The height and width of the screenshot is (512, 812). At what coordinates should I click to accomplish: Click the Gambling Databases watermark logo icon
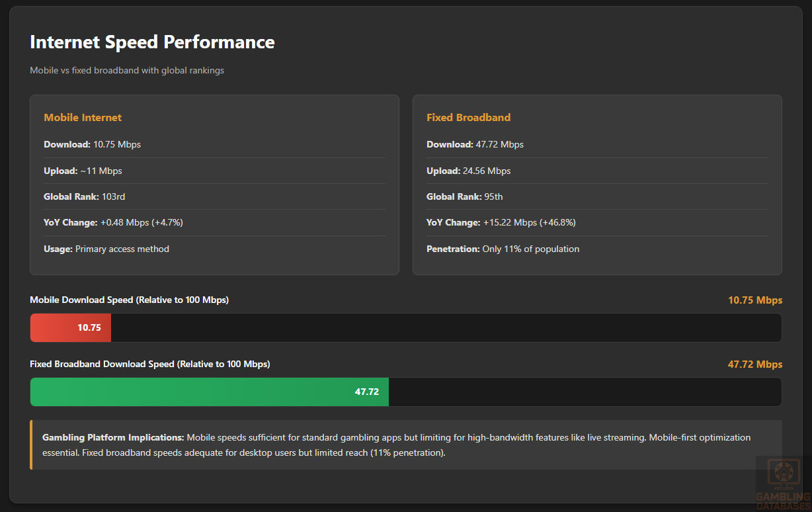[783, 473]
